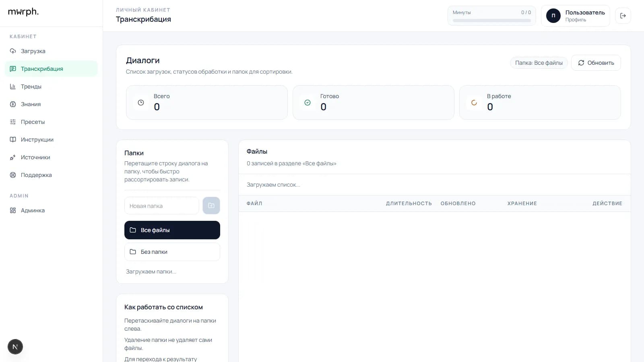Open the Знания sidebar item
Screen dimensions: 644x362
[x=31, y=104]
